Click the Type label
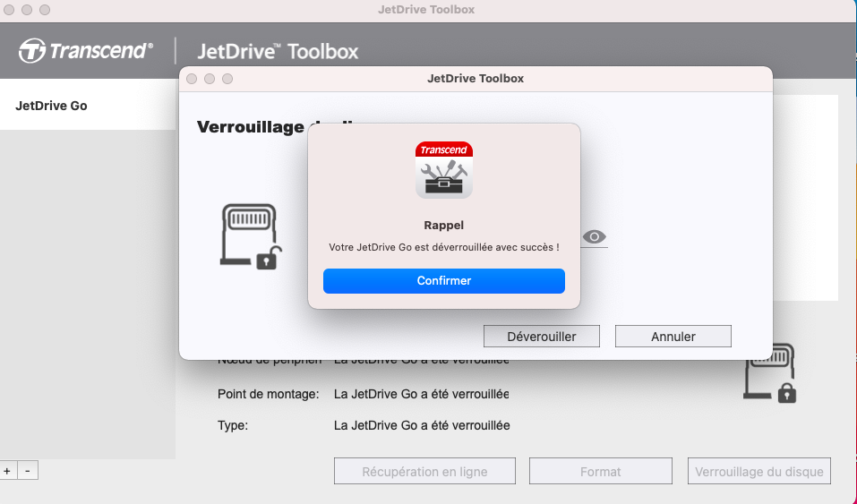The image size is (857, 504). click(233, 425)
